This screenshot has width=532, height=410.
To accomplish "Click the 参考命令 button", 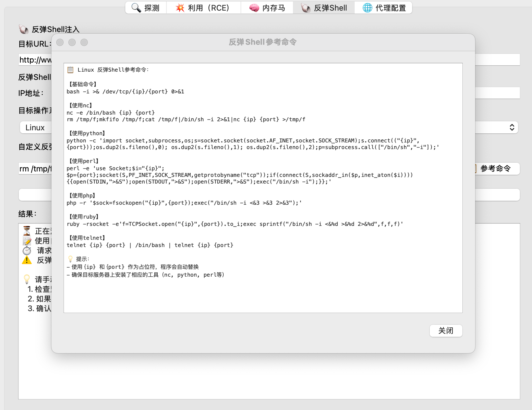I will (496, 169).
